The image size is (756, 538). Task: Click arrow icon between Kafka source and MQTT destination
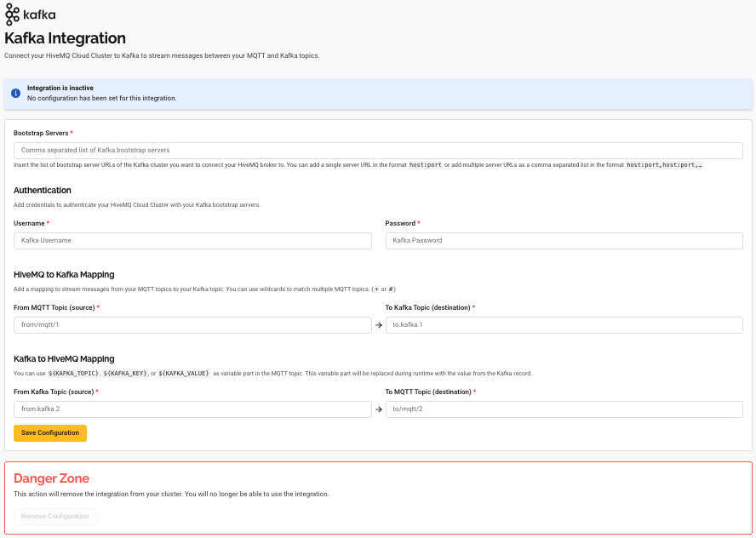point(379,409)
